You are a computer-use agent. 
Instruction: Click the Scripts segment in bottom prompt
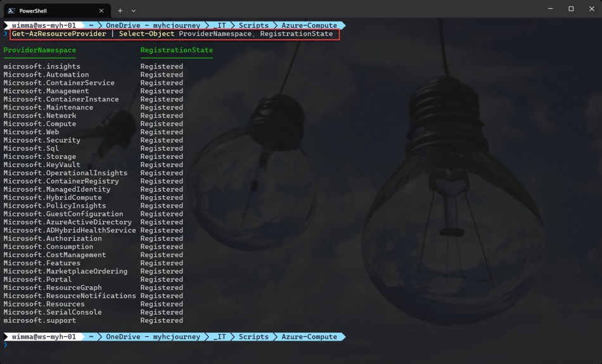point(253,337)
